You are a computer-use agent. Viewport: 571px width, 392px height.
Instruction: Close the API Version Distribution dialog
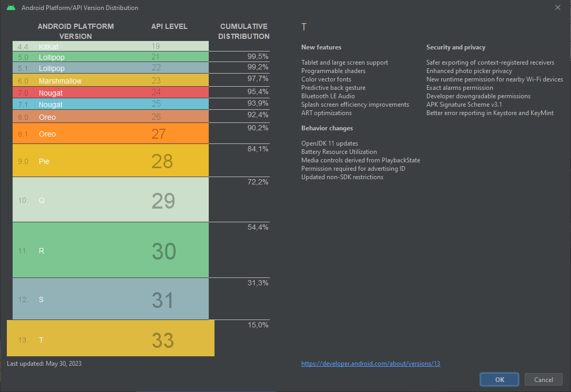[557, 7]
